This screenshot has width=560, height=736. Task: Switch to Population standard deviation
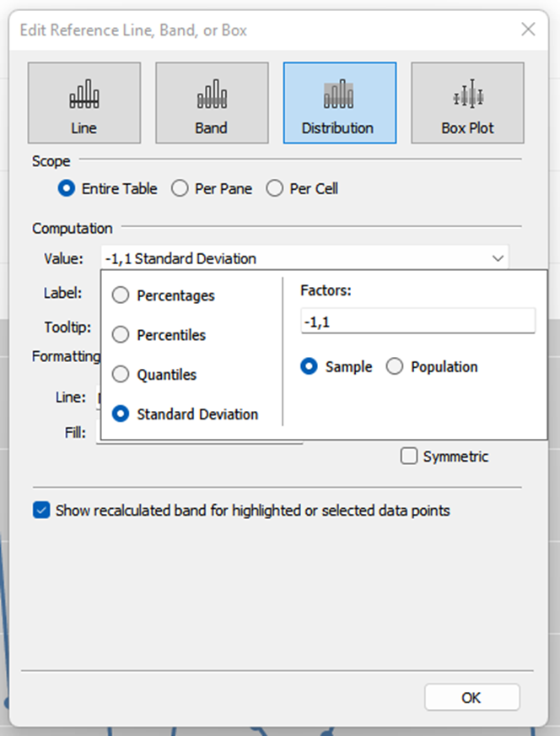click(395, 367)
